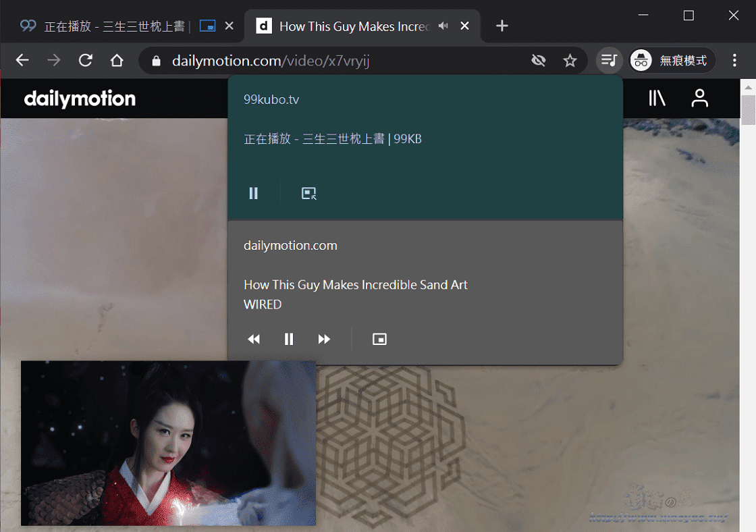Click the WIRED artist label
756x532 pixels.
coord(263,305)
